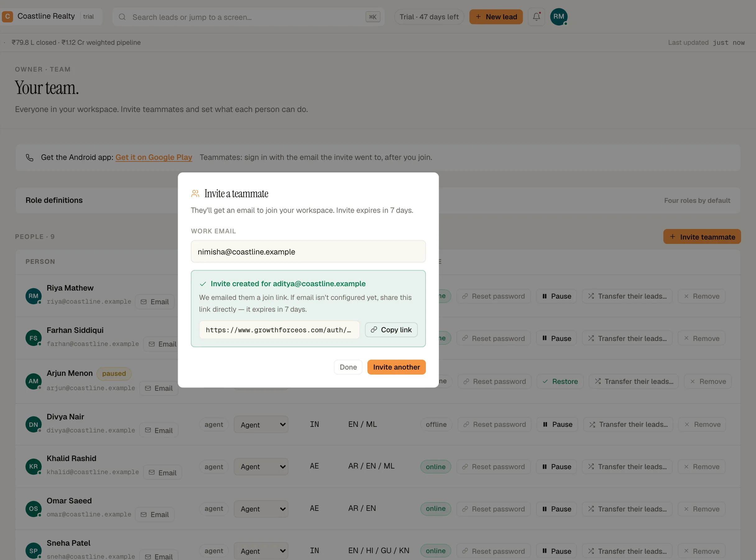Image resolution: width=756 pixels, height=560 pixels.
Task: Pause Divya Nair's account
Action: (x=557, y=424)
